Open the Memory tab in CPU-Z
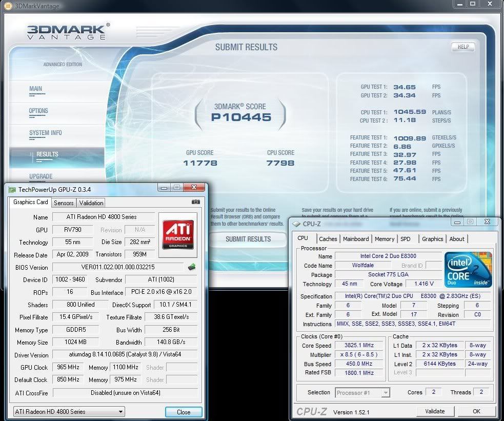 (385, 239)
